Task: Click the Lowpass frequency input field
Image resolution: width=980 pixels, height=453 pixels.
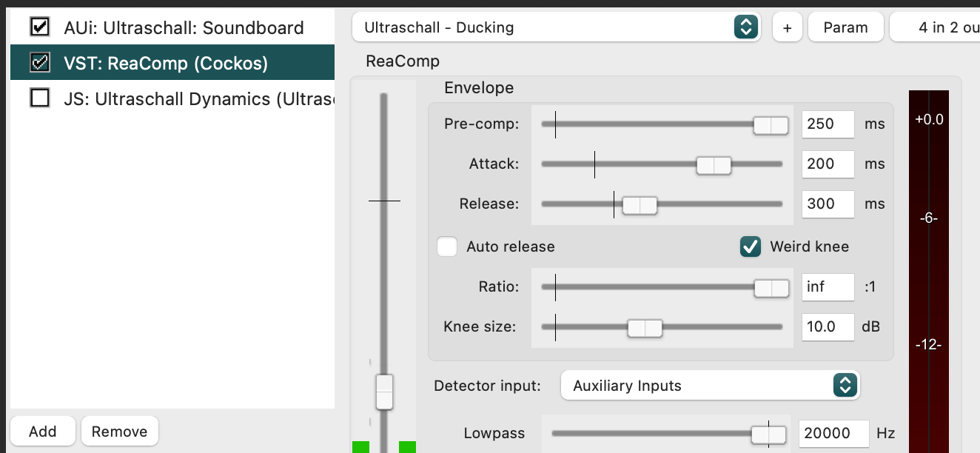Action: [833, 433]
